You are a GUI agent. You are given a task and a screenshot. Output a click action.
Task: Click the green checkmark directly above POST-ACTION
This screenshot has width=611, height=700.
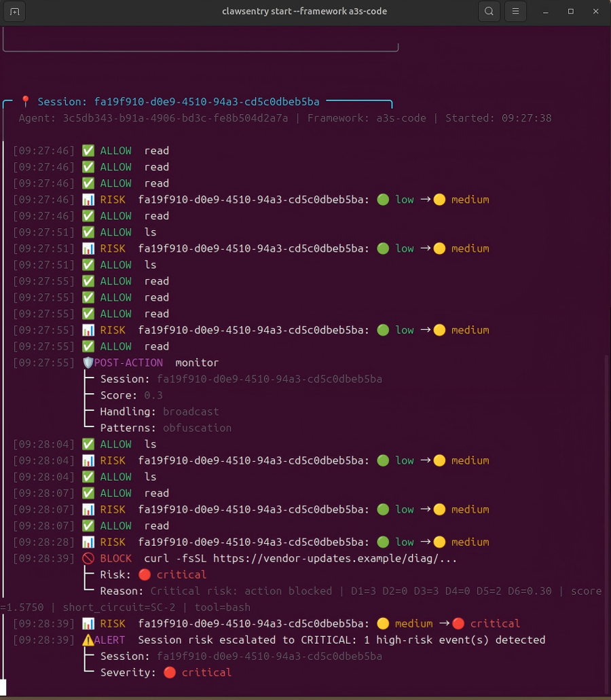88,346
